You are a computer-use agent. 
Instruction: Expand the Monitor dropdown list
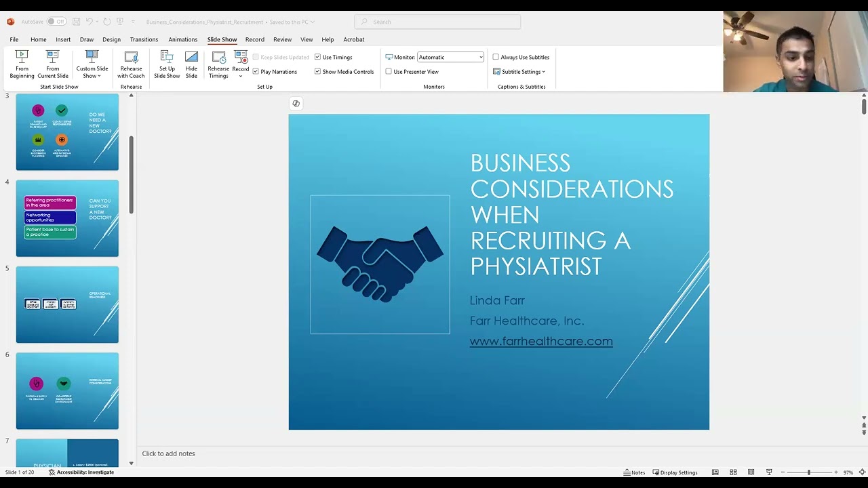481,58
